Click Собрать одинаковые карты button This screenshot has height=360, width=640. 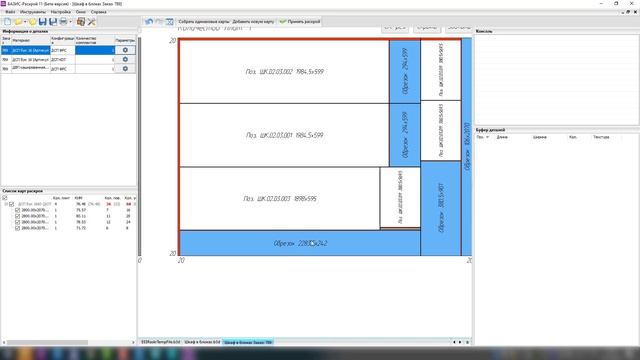click(x=204, y=21)
